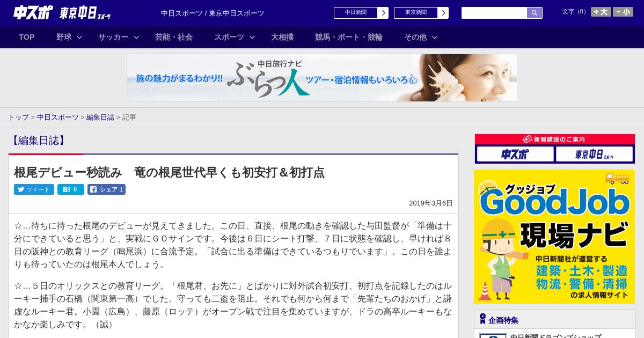Expand the その他 chevron arrow
Screen dimensions: 644x338
pyautogui.click(x=435, y=37)
